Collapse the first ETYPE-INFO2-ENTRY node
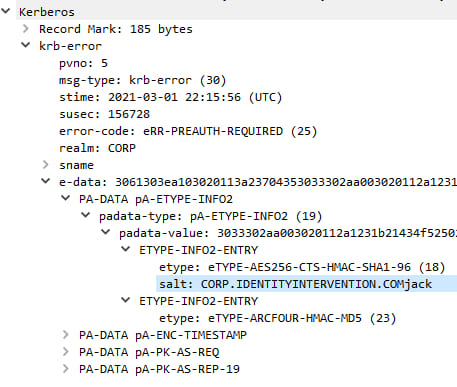The height and width of the screenshot is (387, 457). [126, 249]
